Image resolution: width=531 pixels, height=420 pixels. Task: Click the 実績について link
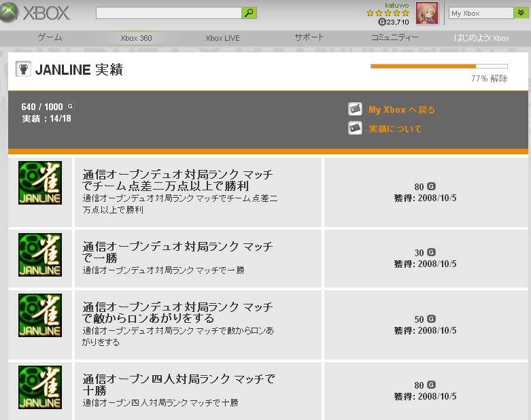[x=395, y=128]
